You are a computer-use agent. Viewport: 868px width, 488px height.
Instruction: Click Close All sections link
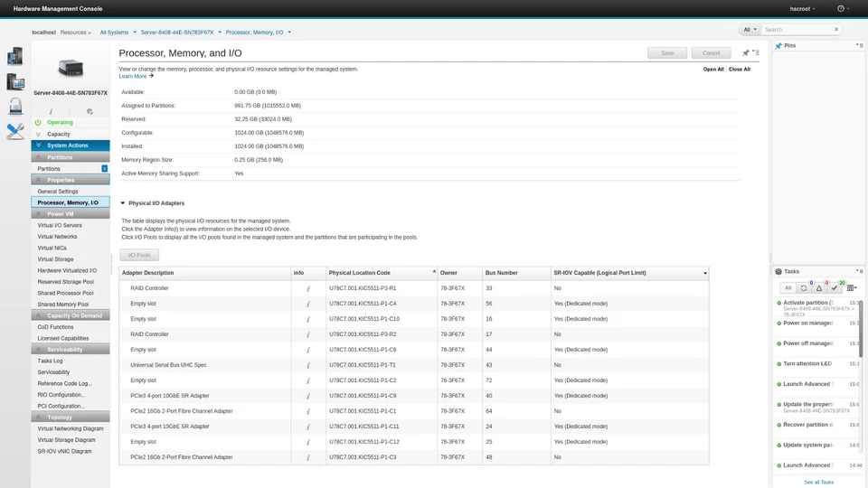click(739, 70)
